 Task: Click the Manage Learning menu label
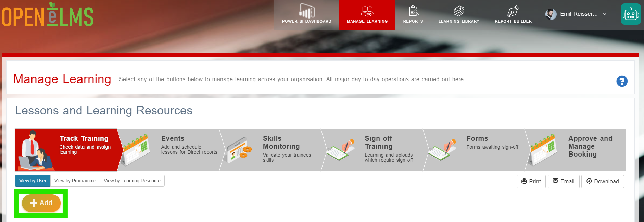click(367, 21)
